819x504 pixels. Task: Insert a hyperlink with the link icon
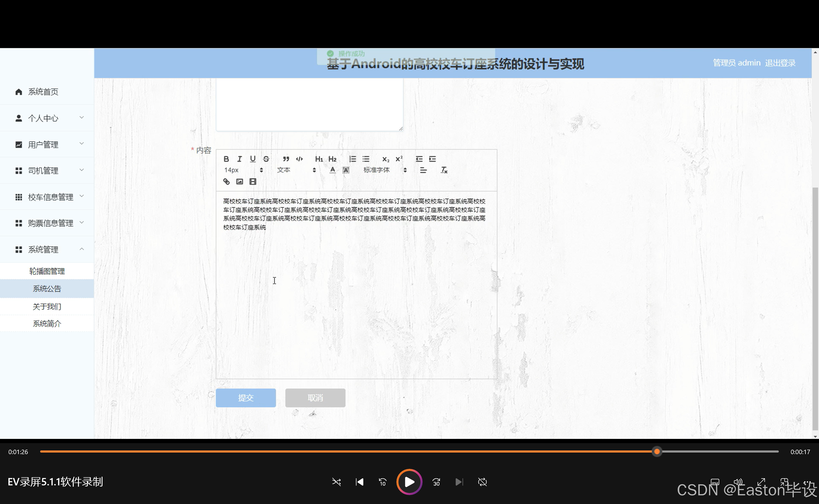pyautogui.click(x=226, y=182)
